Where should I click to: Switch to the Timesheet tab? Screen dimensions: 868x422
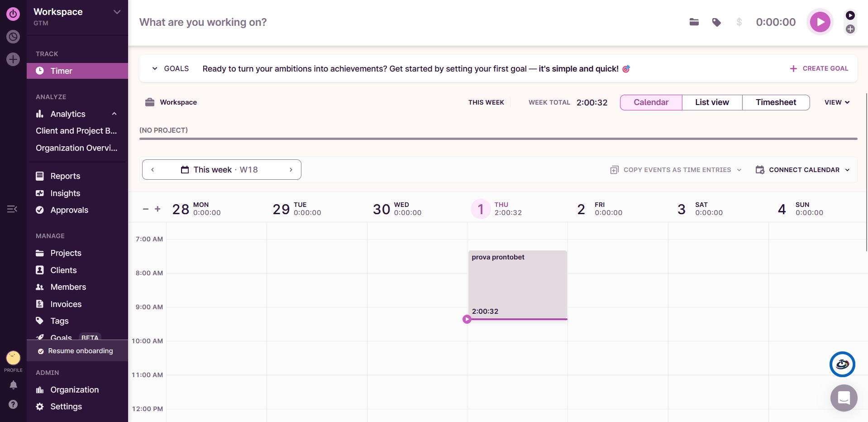pos(776,102)
